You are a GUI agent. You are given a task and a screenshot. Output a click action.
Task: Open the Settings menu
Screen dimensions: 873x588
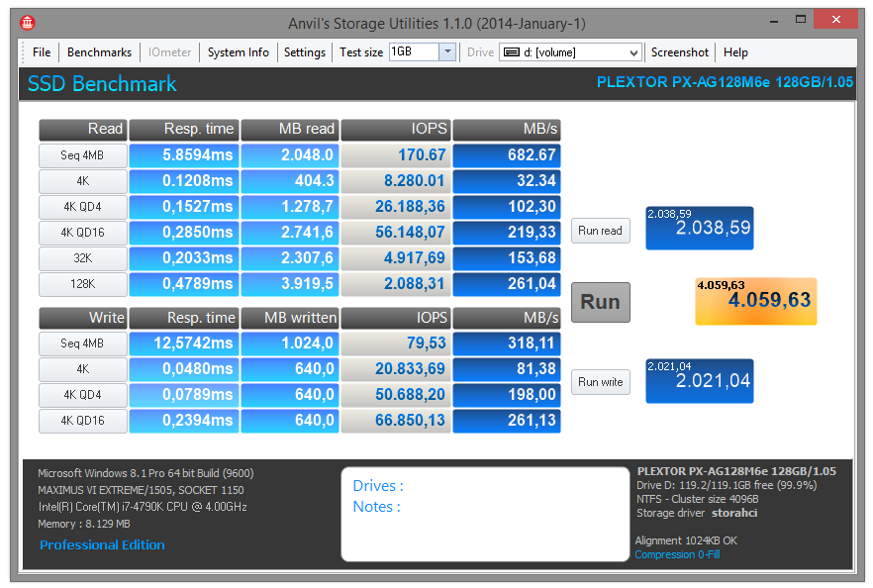[305, 52]
